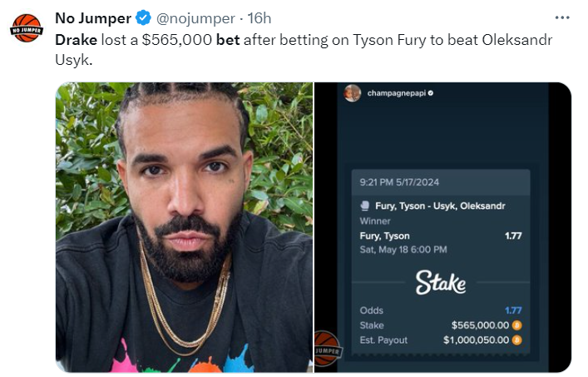This screenshot has height=377, width=588.
Task: Click the 16h tweet timestamp
Action: click(259, 18)
